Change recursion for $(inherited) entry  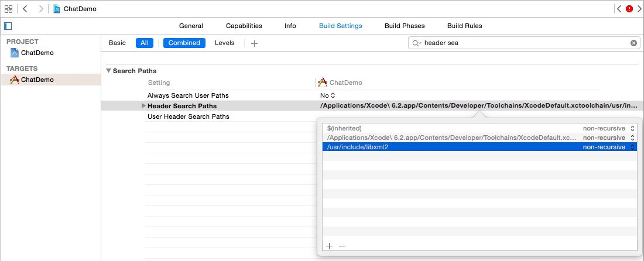point(609,128)
